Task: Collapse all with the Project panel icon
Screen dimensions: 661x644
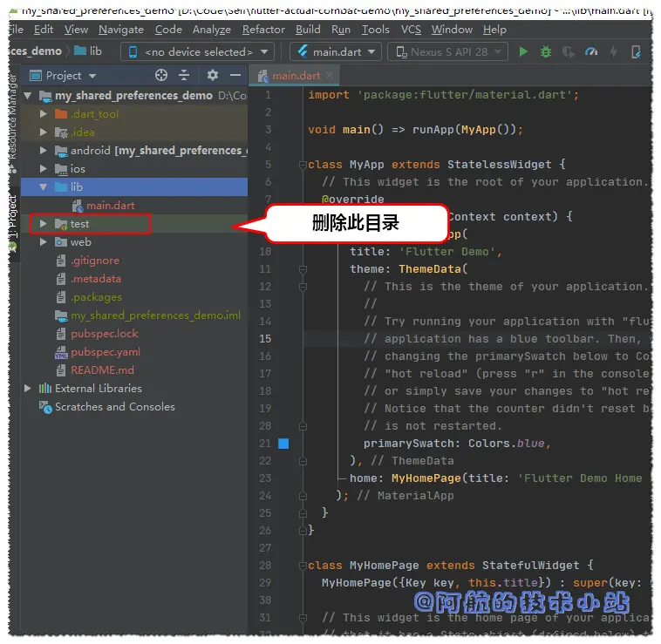Action: point(184,76)
